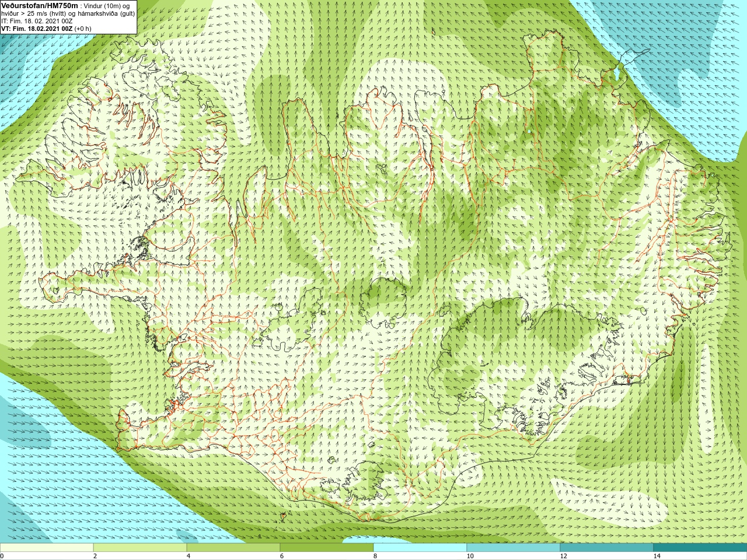Click the legend scale value "4"
747x560 pixels.
(189, 556)
